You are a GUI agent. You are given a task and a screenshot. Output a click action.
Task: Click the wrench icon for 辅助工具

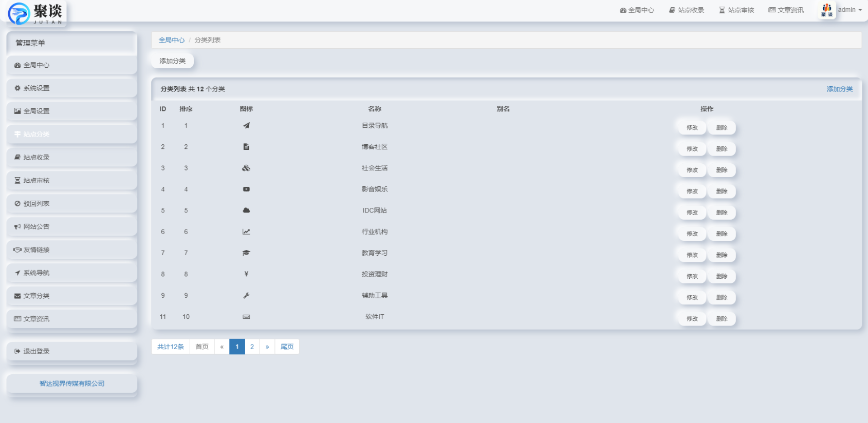246,296
